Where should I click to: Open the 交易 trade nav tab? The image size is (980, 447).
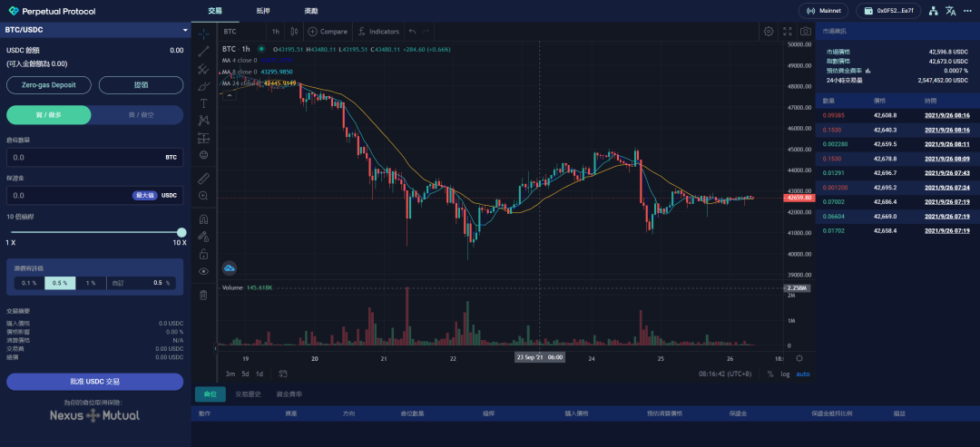click(215, 11)
